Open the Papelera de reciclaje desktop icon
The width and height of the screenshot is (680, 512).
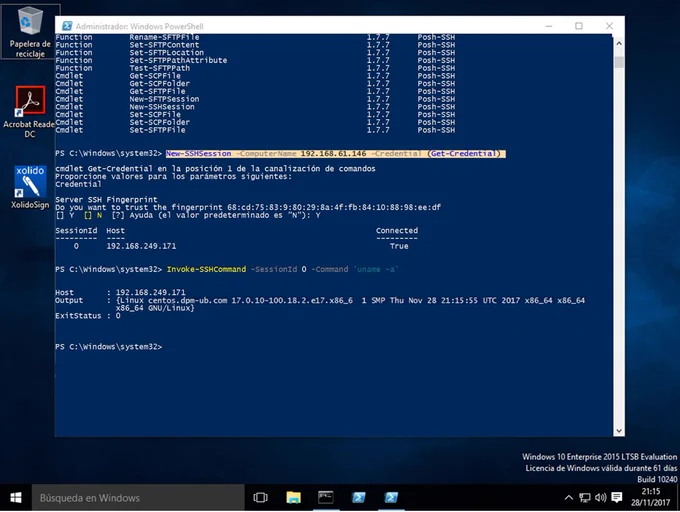click(x=30, y=32)
